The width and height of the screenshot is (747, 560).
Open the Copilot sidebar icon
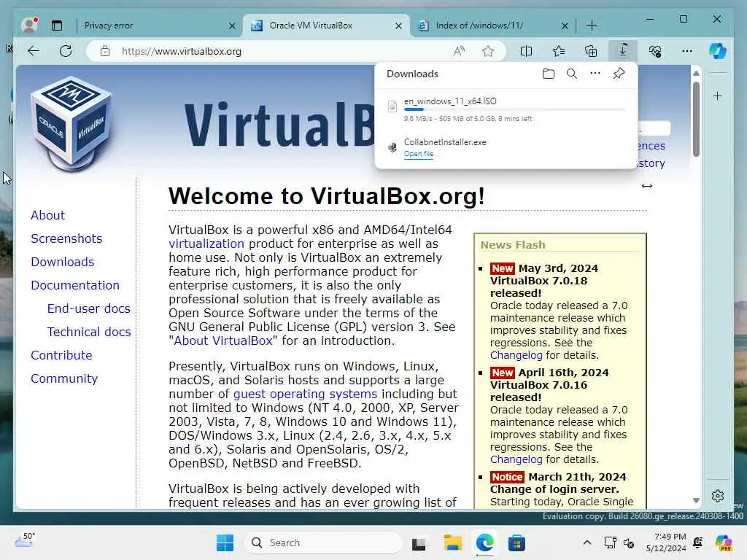[718, 51]
